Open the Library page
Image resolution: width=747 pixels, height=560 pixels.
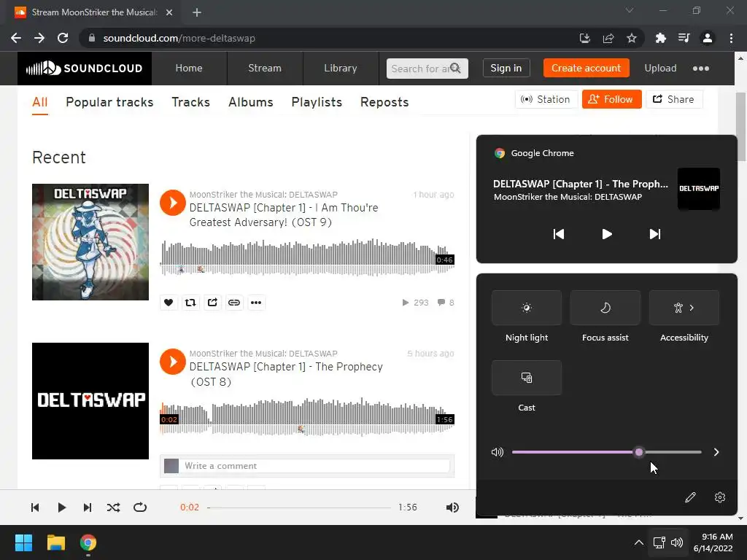pos(341,68)
